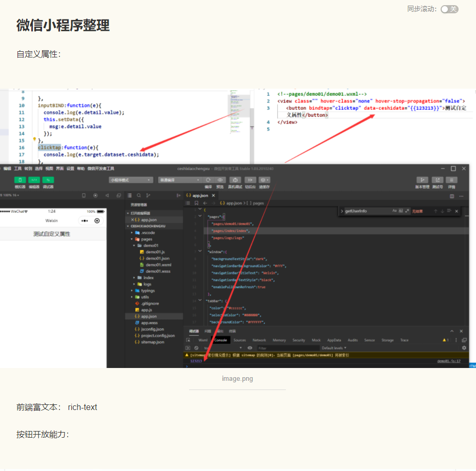Toggle regex option in find widget
The height and width of the screenshot is (471, 476).
point(407,211)
